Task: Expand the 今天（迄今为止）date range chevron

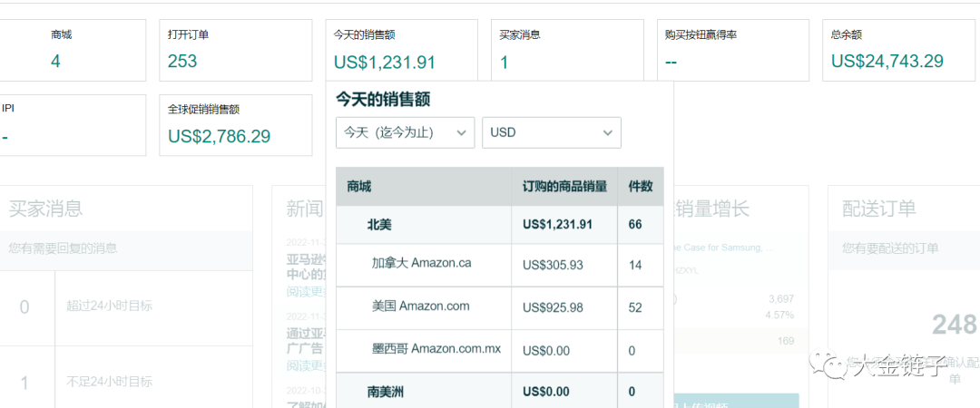Action: (x=462, y=132)
